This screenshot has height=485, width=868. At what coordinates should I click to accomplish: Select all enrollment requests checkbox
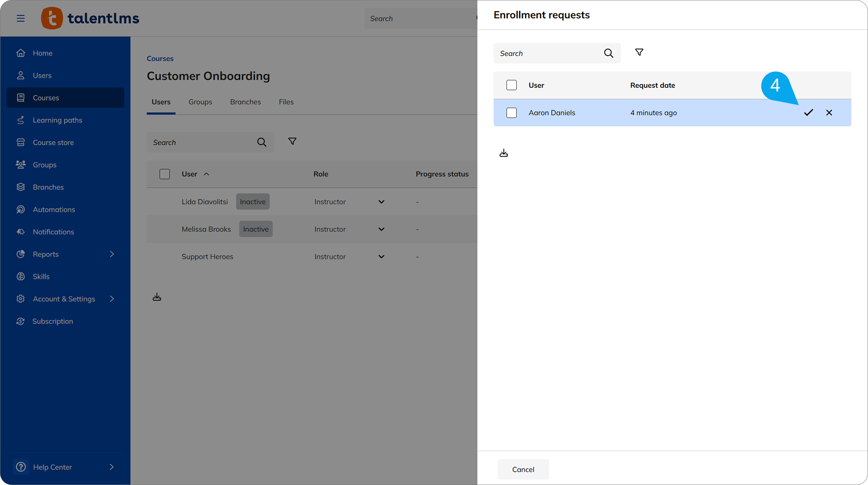(x=511, y=85)
